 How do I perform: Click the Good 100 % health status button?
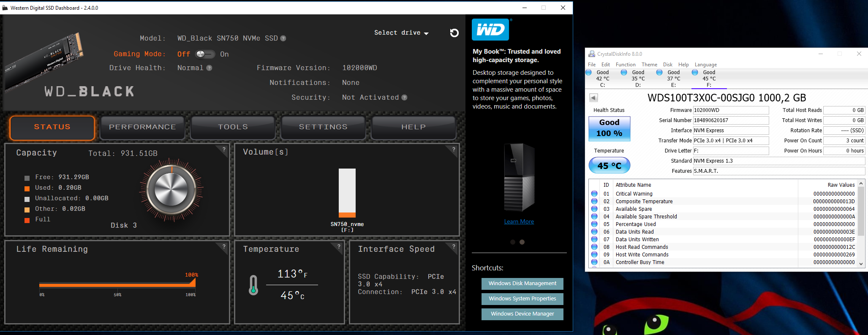point(610,128)
